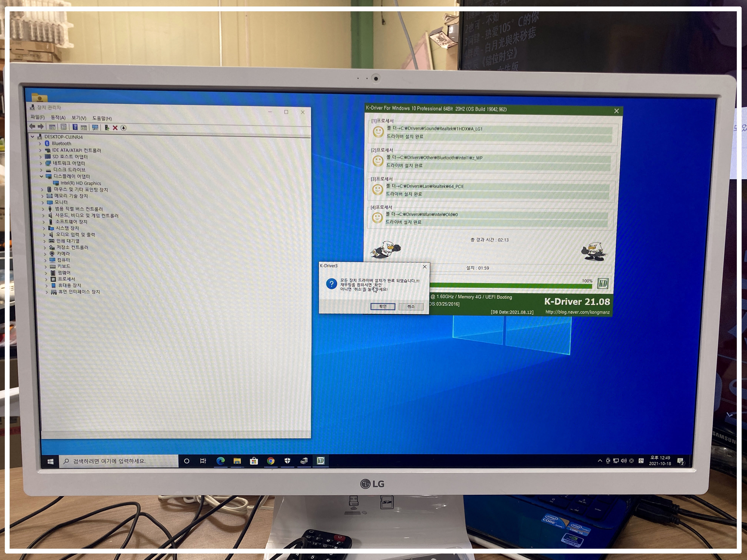Viewport: 747px width, 560px height.
Task: Click the KD logo icon beside progress bar
Action: 603,283
